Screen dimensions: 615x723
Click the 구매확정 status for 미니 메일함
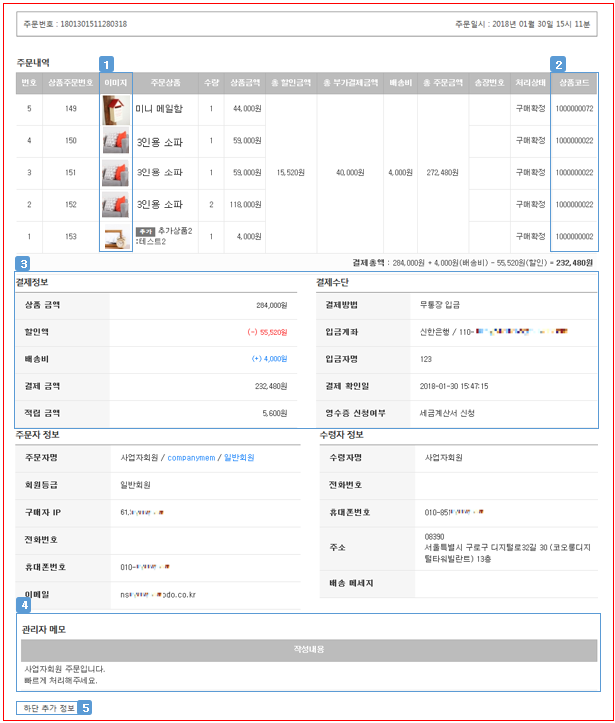(530, 108)
